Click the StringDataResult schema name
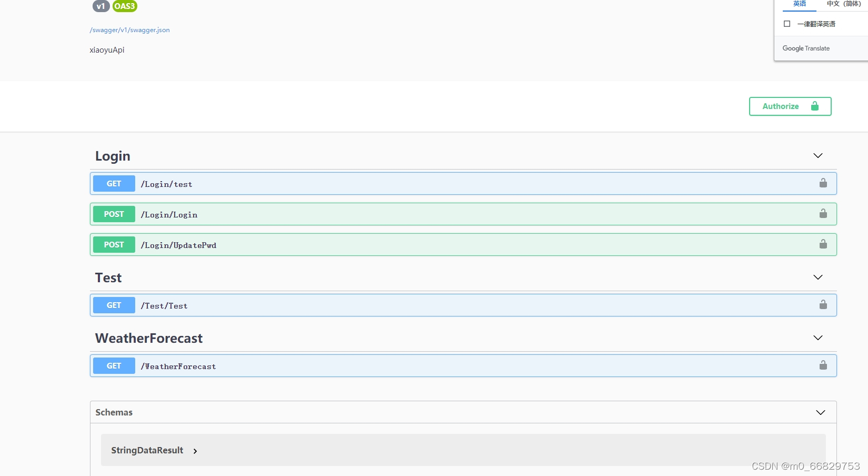The width and height of the screenshot is (868, 476). tap(147, 450)
